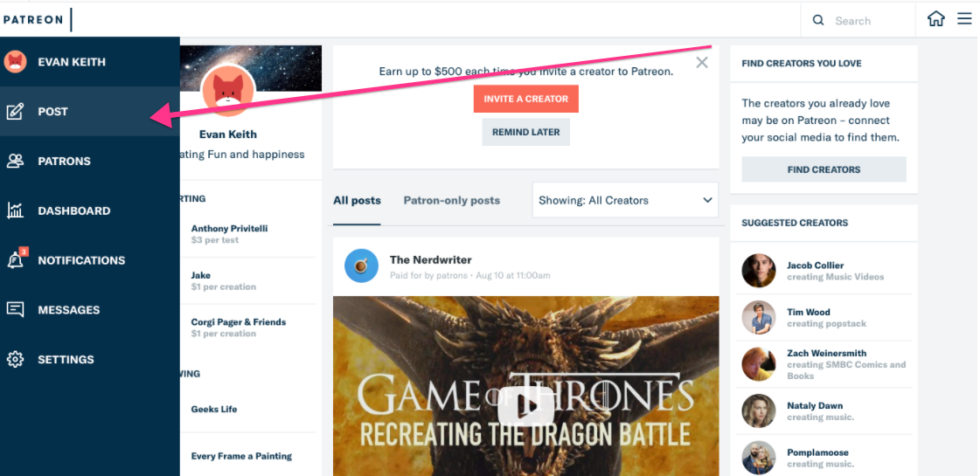
Task: Click the Post pencil icon in sidebar
Action: click(x=15, y=112)
